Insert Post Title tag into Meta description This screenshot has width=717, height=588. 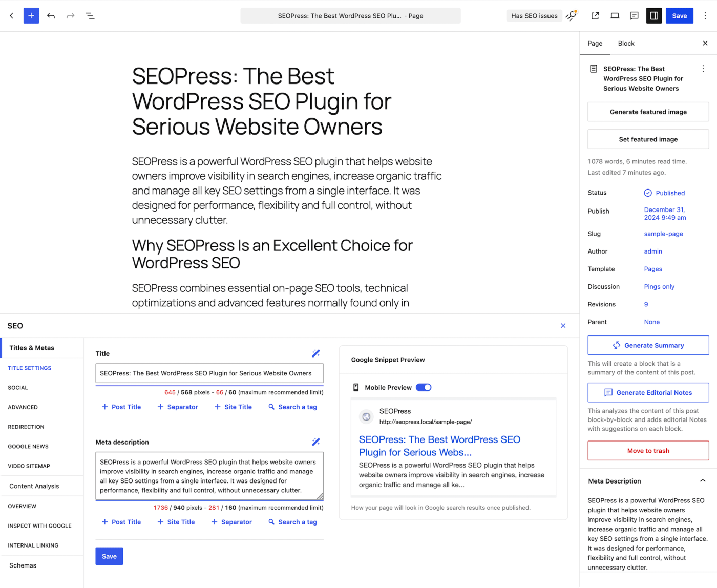point(121,522)
